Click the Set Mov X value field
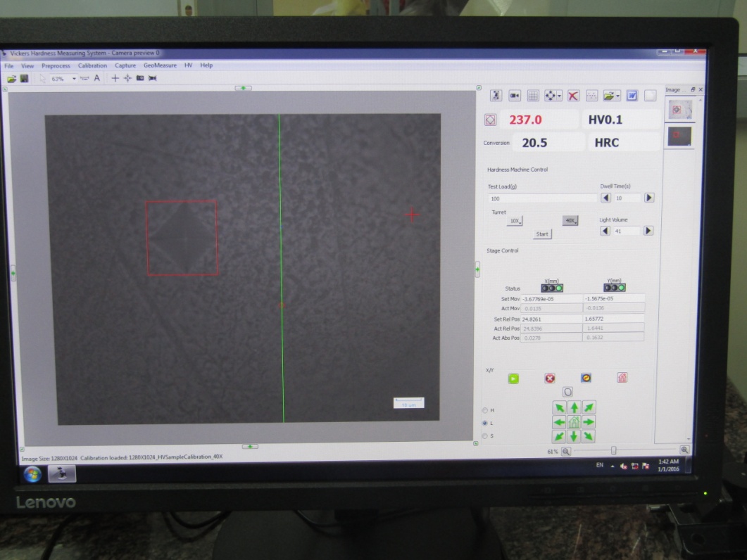The width and height of the screenshot is (747, 560). [x=552, y=299]
